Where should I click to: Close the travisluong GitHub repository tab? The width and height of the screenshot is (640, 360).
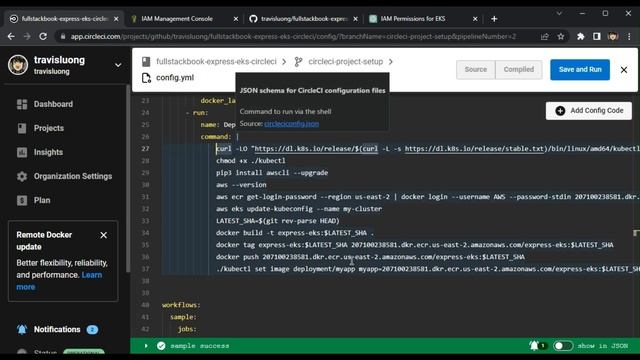tap(356, 19)
